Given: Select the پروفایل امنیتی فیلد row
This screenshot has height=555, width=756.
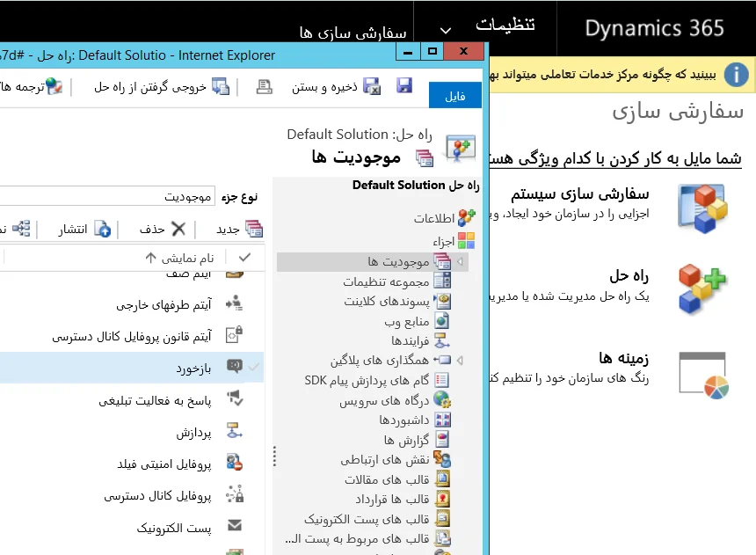Looking at the screenshot, I should [x=132, y=464].
